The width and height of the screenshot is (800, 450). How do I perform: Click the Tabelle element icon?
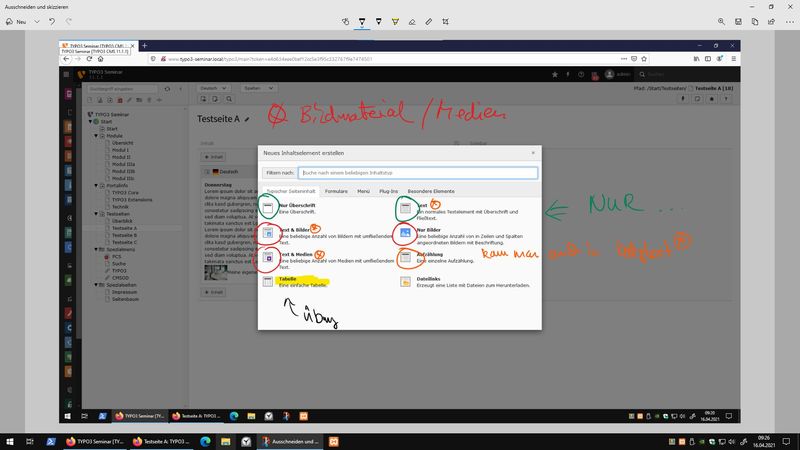pyautogui.click(x=268, y=282)
